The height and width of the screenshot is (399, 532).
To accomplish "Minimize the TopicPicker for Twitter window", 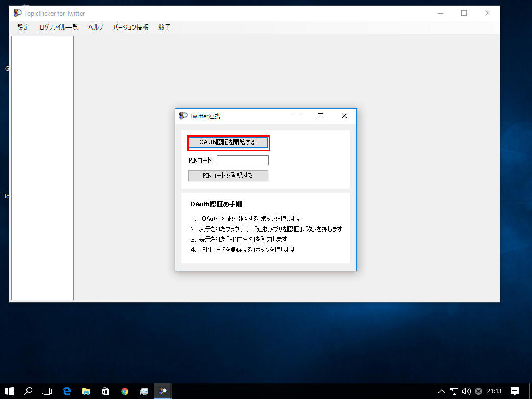I will coord(441,13).
